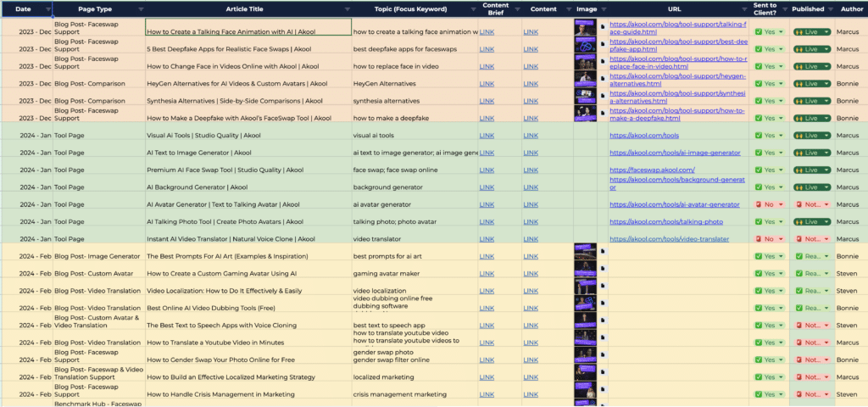Screen dimensions: 868x407
Task: Open the Published column filter icon
Action: (829, 9)
